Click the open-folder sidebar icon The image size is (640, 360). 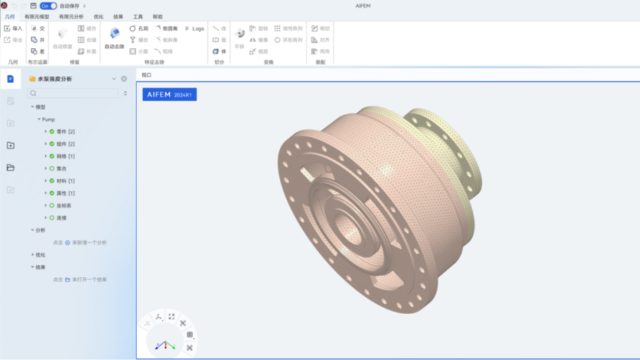click(11, 167)
